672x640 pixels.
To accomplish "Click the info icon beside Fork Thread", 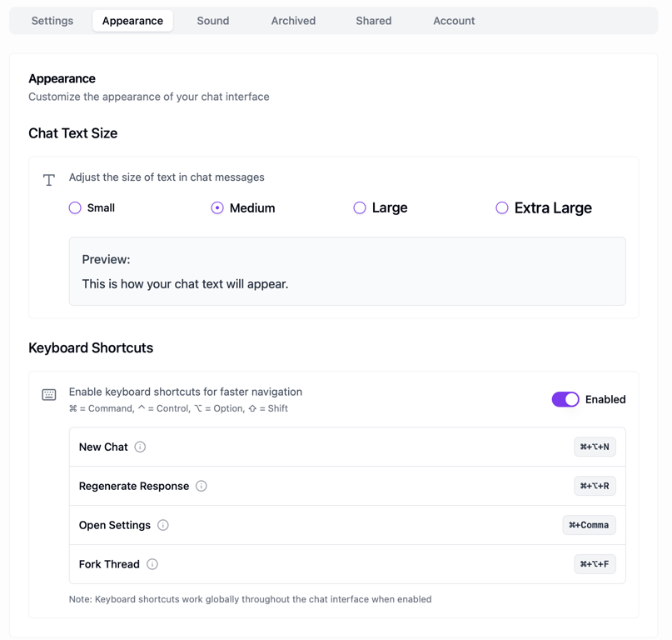I will (152, 564).
